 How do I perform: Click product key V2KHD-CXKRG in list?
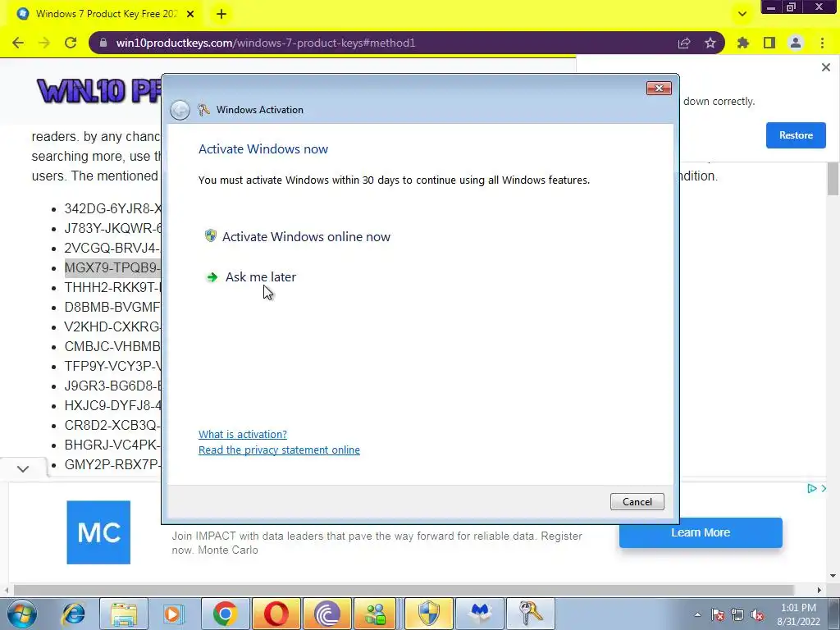tap(112, 326)
